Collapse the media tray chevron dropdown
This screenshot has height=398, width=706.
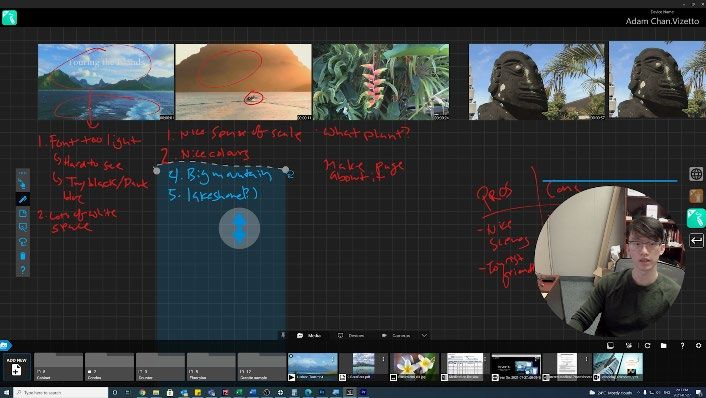tap(424, 335)
